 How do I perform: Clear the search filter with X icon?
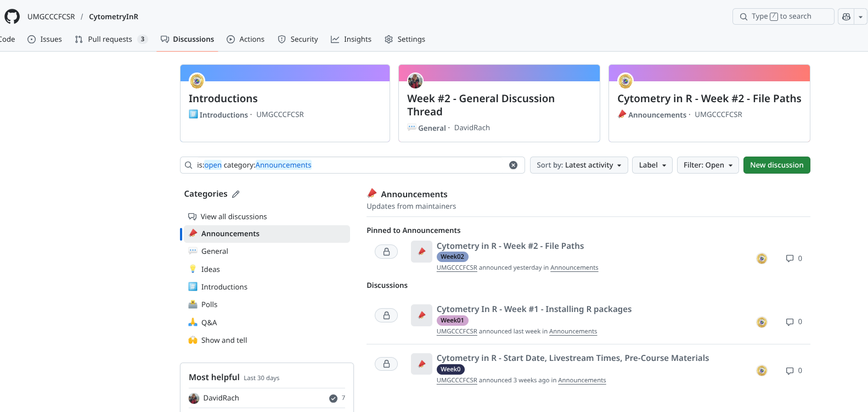point(513,165)
